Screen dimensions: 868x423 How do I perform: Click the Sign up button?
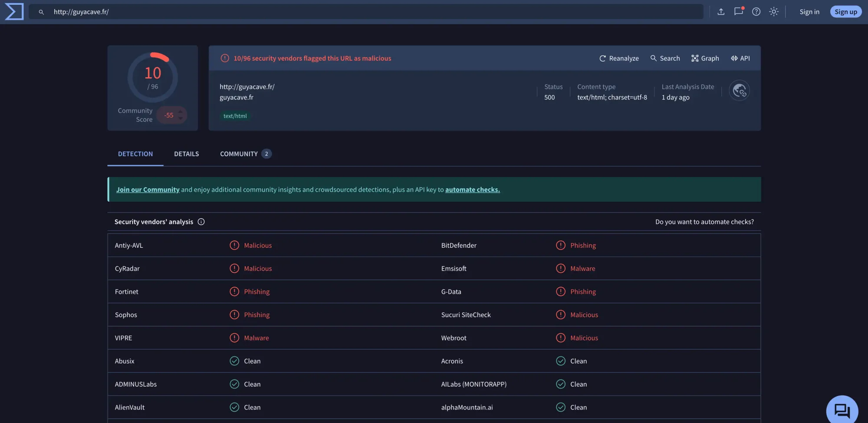coord(846,12)
